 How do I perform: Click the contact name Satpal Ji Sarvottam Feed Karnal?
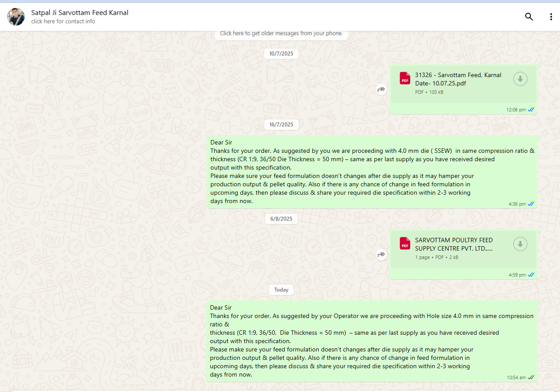point(80,13)
